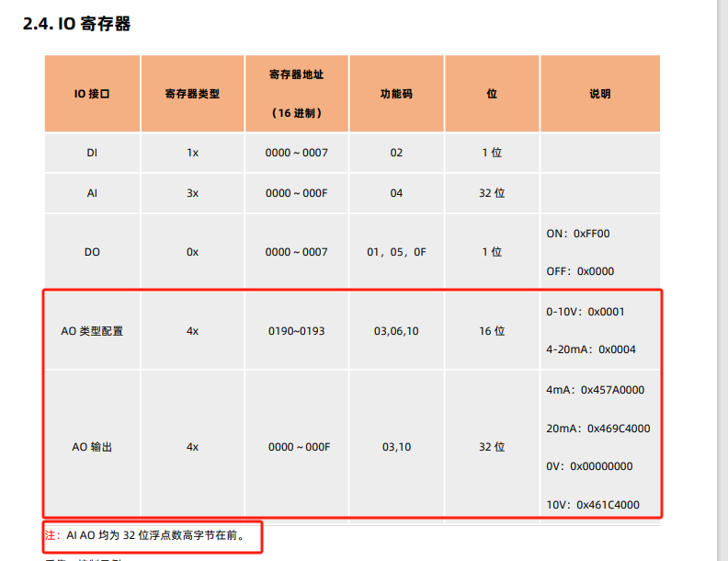Select the "4-20mA: 0x0004" value

point(590,349)
